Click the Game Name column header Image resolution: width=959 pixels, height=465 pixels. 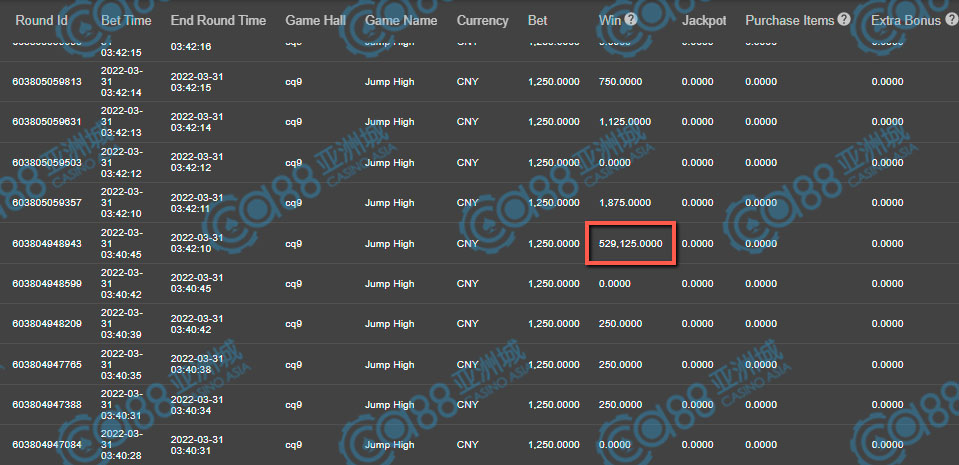(x=401, y=20)
